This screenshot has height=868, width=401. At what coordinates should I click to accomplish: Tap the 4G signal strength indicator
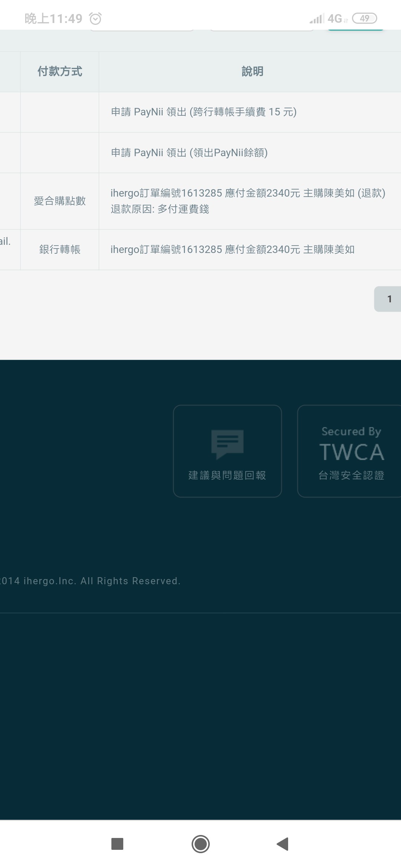[329, 18]
